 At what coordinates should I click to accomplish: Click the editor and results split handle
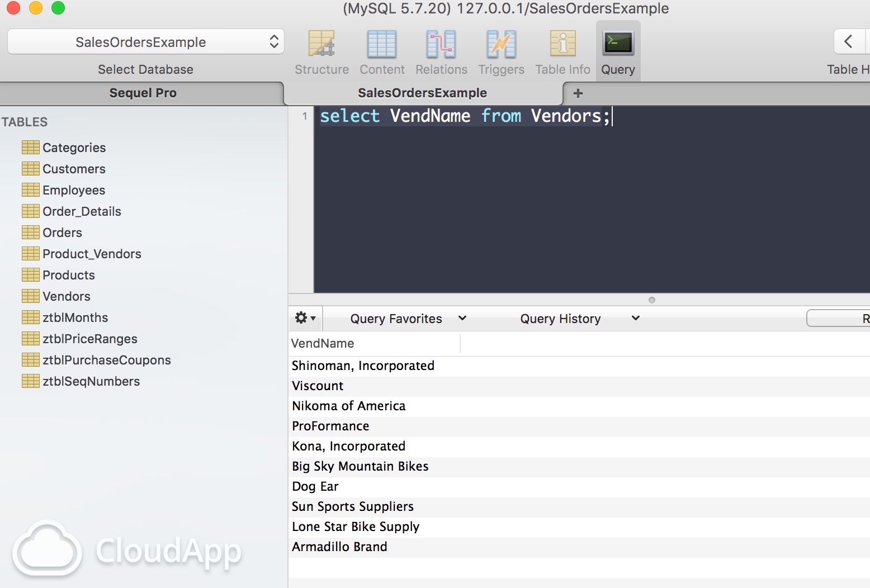click(x=651, y=300)
